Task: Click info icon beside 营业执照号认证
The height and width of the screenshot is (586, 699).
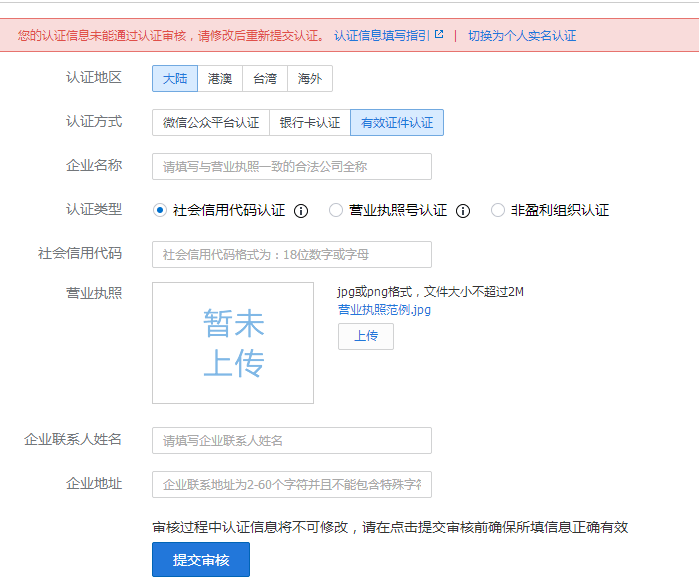Action: (463, 211)
